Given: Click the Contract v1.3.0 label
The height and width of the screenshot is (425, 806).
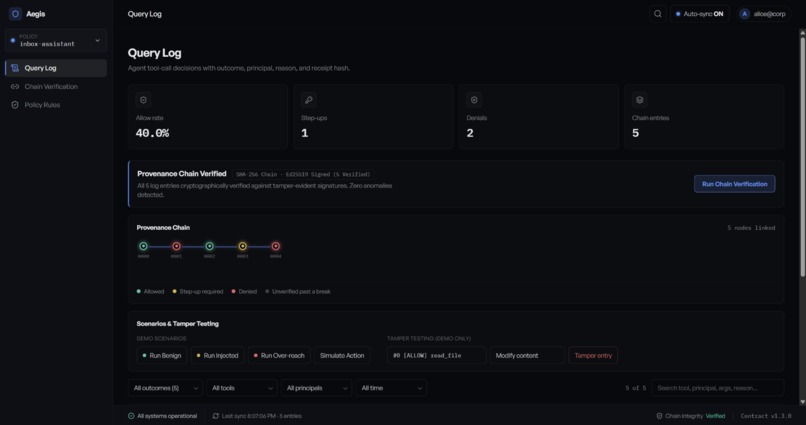Looking at the screenshot, I should point(766,416).
